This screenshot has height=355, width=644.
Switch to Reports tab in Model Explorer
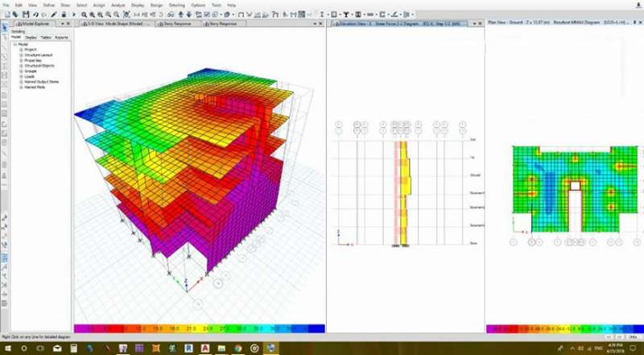pos(61,36)
